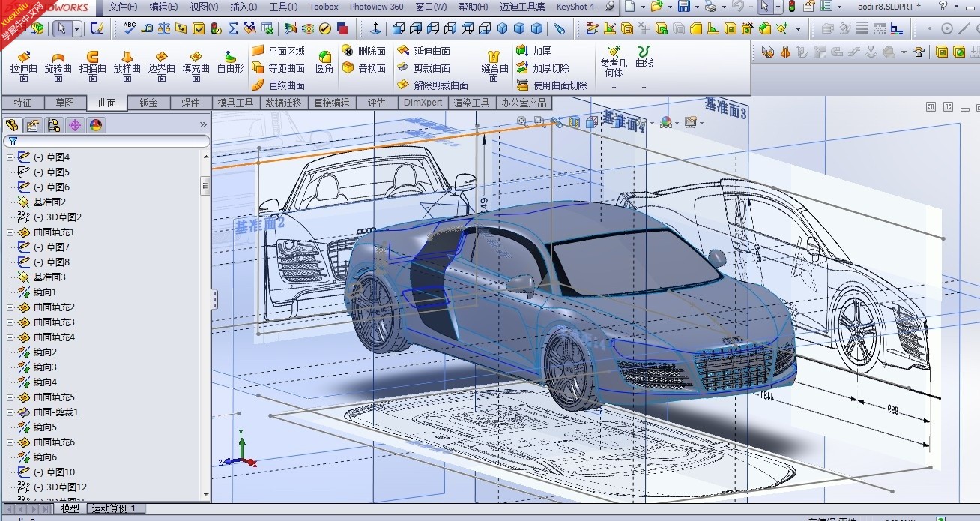Expand the (-) 草图4 tree node
This screenshot has width=980, height=521.
tap(10, 157)
